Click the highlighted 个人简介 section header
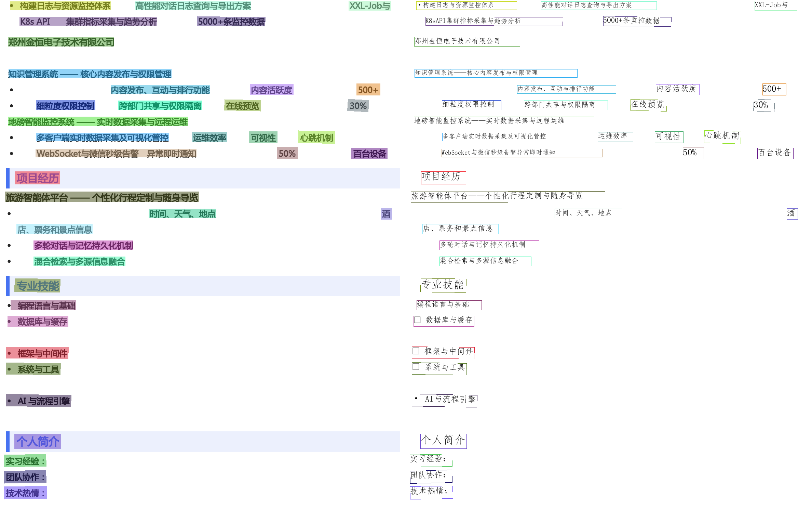The width and height of the screenshot is (812, 509). 38,441
